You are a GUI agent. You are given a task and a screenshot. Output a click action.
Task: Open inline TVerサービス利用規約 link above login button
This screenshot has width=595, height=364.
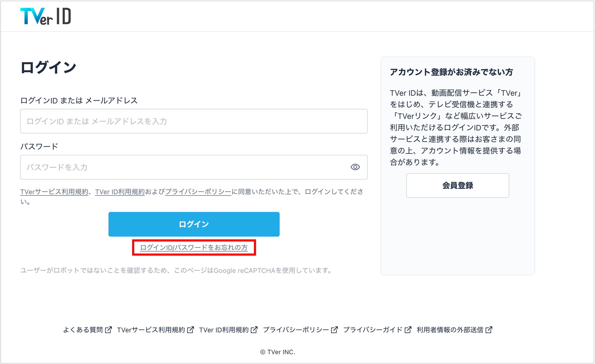[54, 192]
